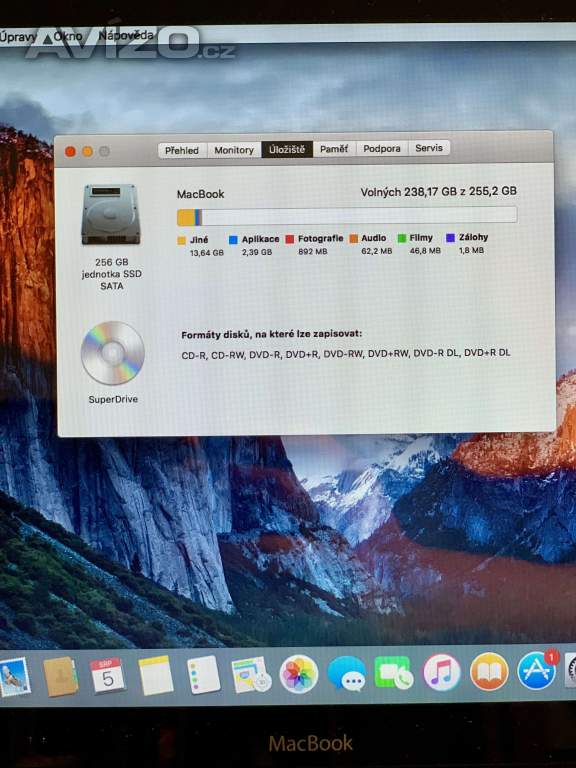
Task: Launch Messages from the dock
Action: tap(347, 674)
